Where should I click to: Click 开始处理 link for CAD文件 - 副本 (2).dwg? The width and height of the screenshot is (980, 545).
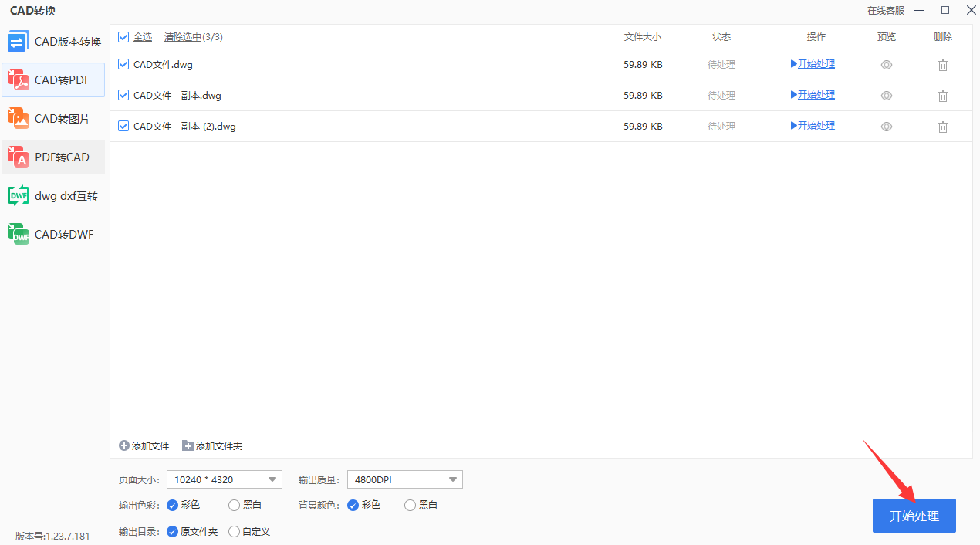pyautogui.click(x=813, y=126)
